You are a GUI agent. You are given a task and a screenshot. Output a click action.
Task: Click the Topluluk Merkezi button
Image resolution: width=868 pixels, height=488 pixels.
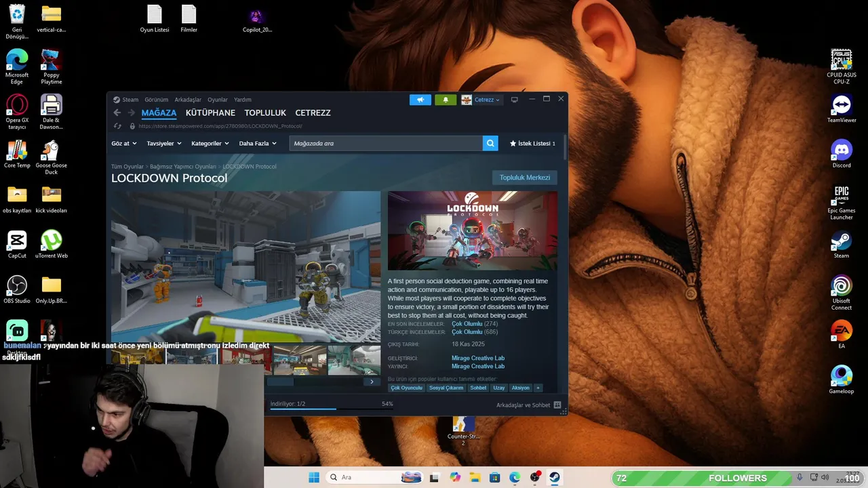(x=525, y=178)
